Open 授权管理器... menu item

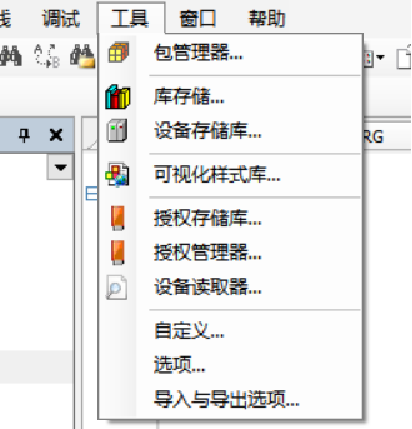231,252
